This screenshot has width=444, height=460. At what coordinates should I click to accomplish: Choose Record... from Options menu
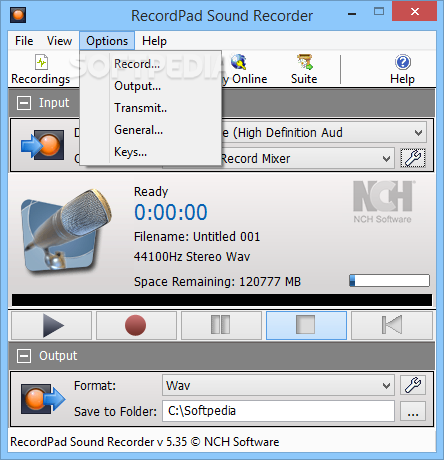click(151, 64)
